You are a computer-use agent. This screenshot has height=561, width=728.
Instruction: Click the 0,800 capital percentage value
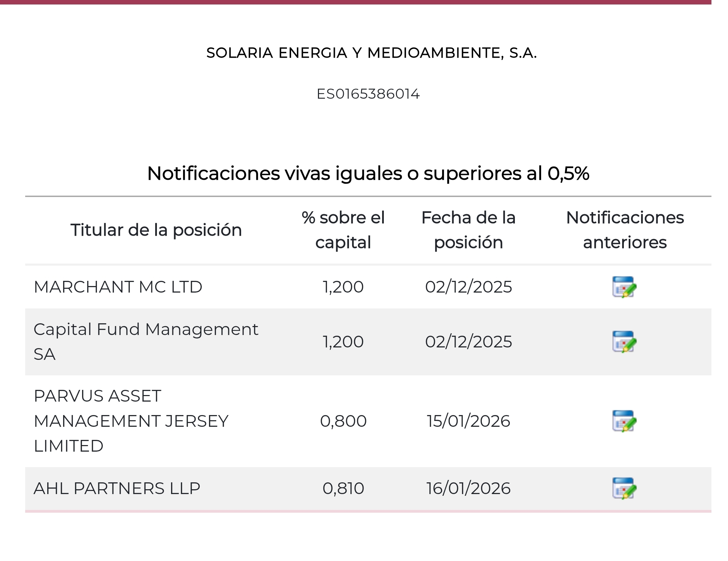coord(343,421)
